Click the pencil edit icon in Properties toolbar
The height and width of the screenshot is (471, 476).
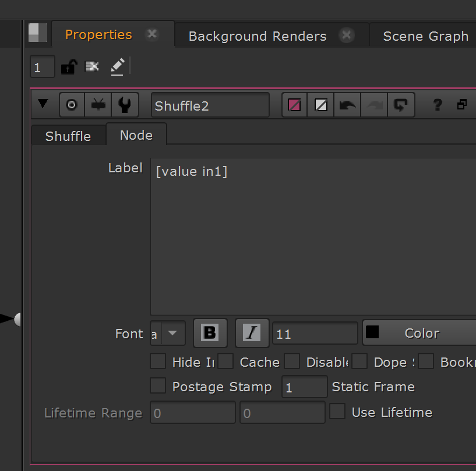click(x=118, y=66)
